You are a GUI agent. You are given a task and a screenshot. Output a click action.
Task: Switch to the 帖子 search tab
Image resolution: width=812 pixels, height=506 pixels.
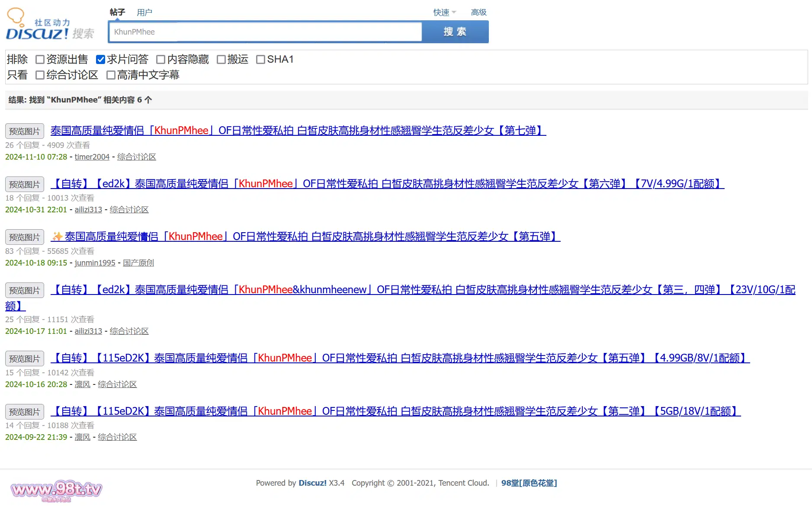[x=117, y=12]
